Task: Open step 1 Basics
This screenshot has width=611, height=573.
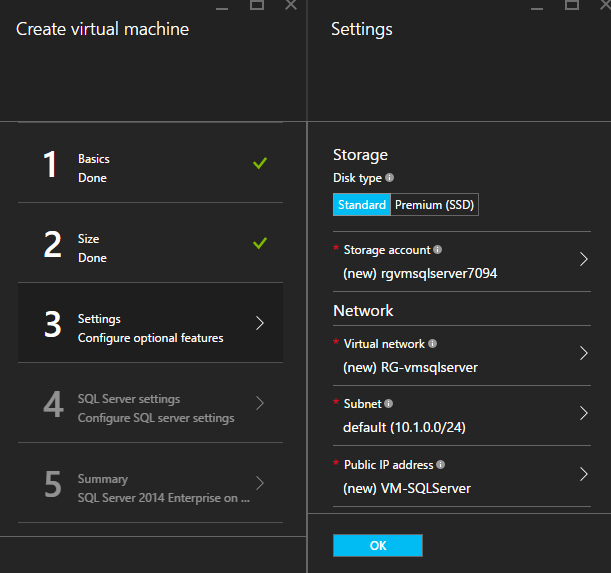Action: coord(150,163)
